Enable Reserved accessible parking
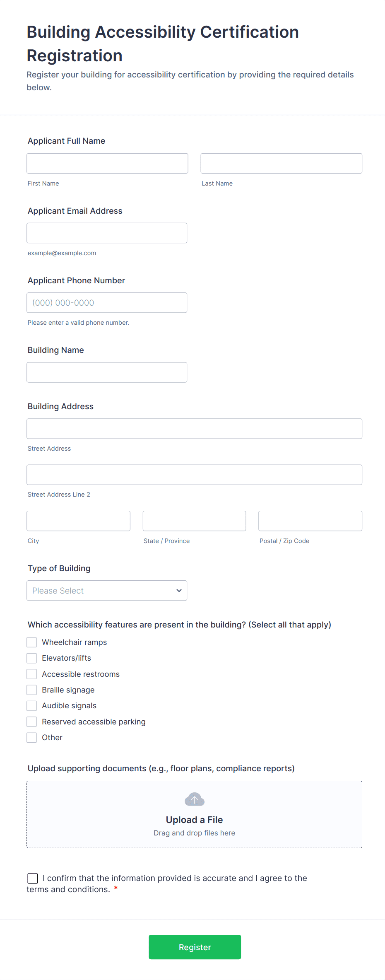385x980 pixels. pos(31,721)
